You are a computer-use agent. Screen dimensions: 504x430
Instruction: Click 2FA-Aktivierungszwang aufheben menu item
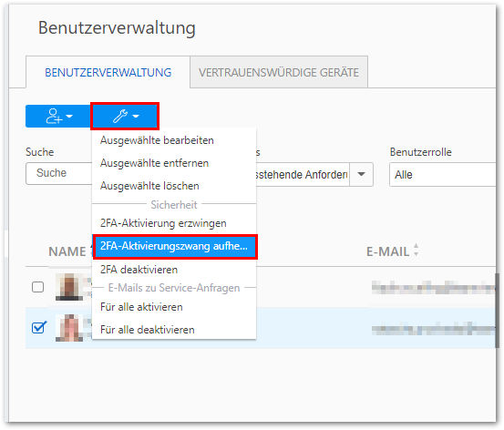(x=175, y=247)
